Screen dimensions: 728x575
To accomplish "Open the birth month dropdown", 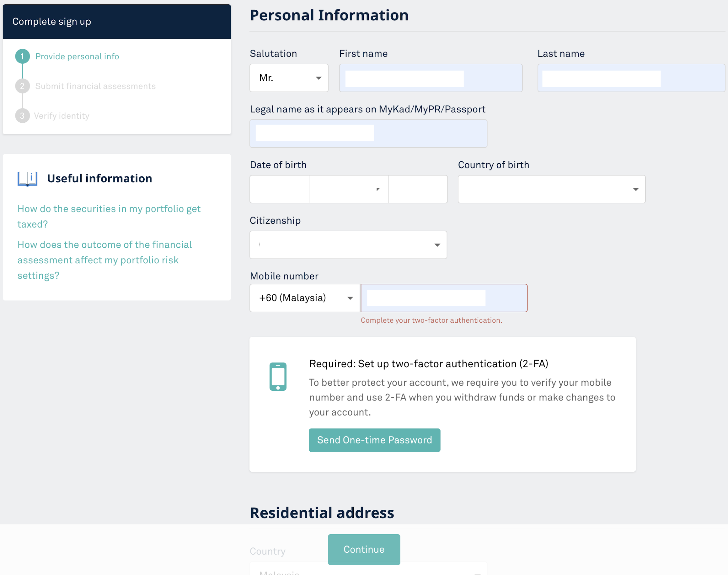I will (x=348, y=189).
